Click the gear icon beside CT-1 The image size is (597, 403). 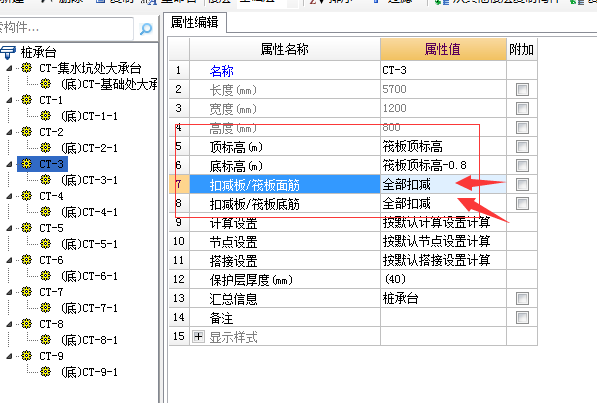(x=26, y=100)
